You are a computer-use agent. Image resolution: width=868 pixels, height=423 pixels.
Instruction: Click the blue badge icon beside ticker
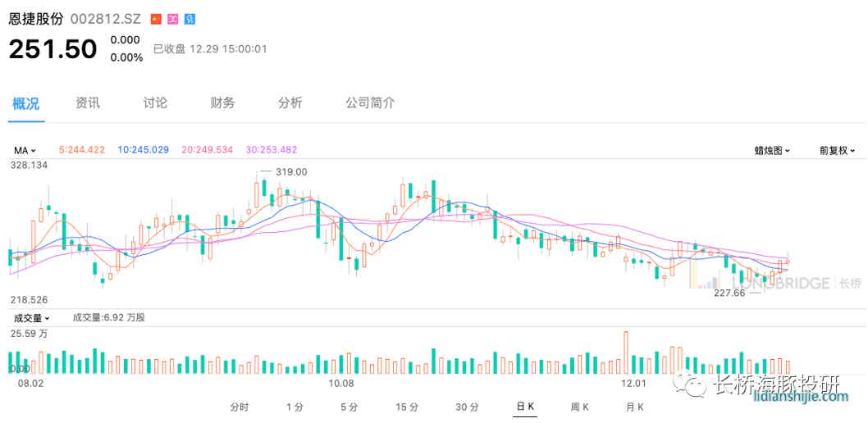(x=190, y=19)
